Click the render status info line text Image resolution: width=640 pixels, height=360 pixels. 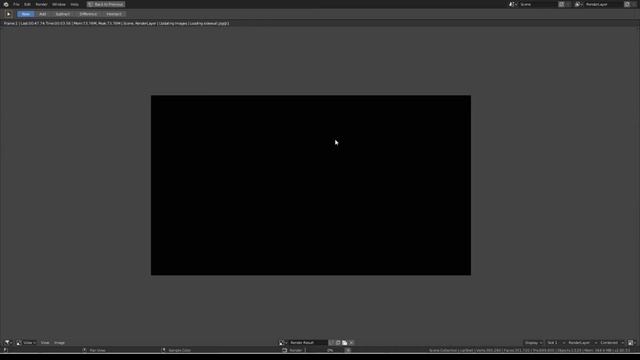coord(116,24)
